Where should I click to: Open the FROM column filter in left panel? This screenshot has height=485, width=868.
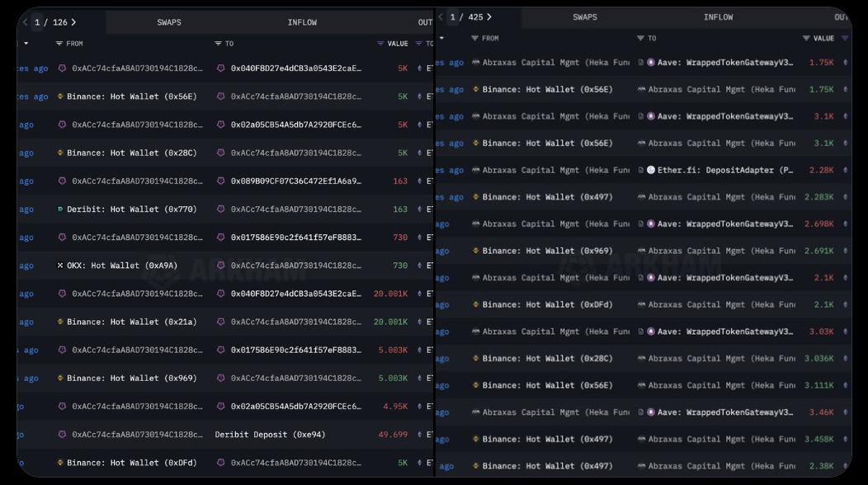click(x=59, y=43)
